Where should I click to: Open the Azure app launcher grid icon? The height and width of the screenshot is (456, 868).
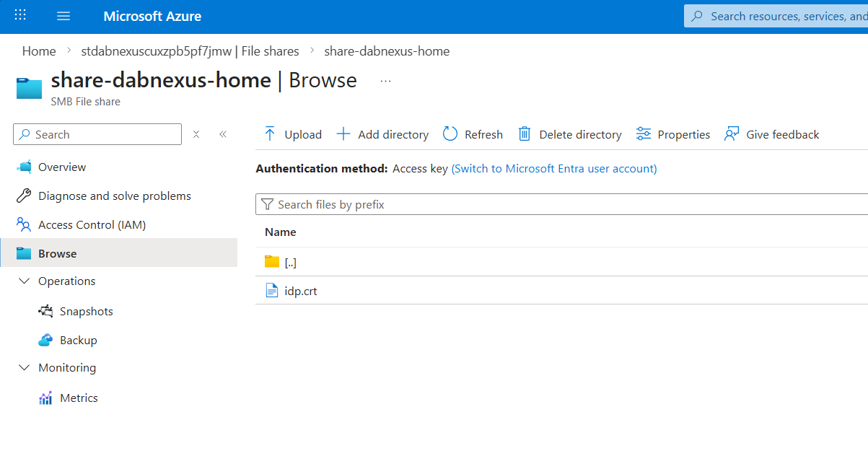(20, 16)
